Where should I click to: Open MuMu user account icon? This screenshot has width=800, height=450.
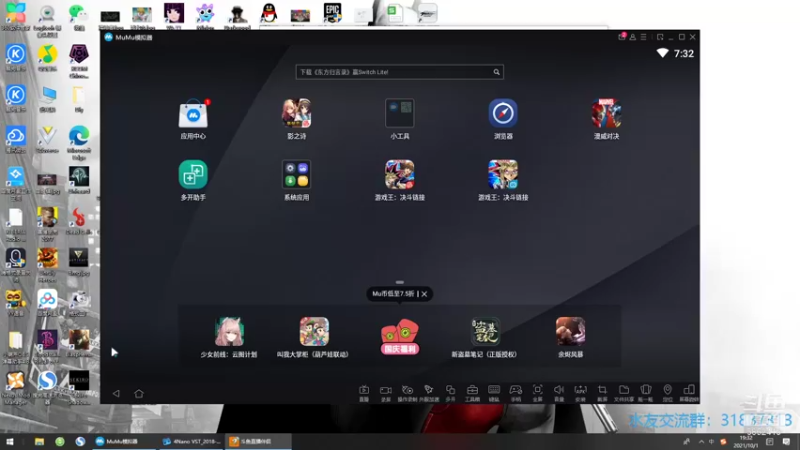point(633,37)
